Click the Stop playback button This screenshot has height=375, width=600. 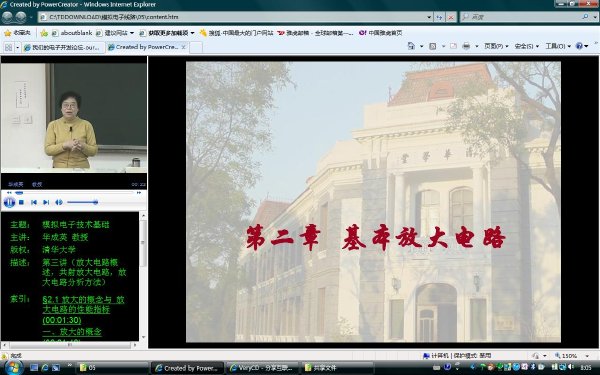(22, 202)
